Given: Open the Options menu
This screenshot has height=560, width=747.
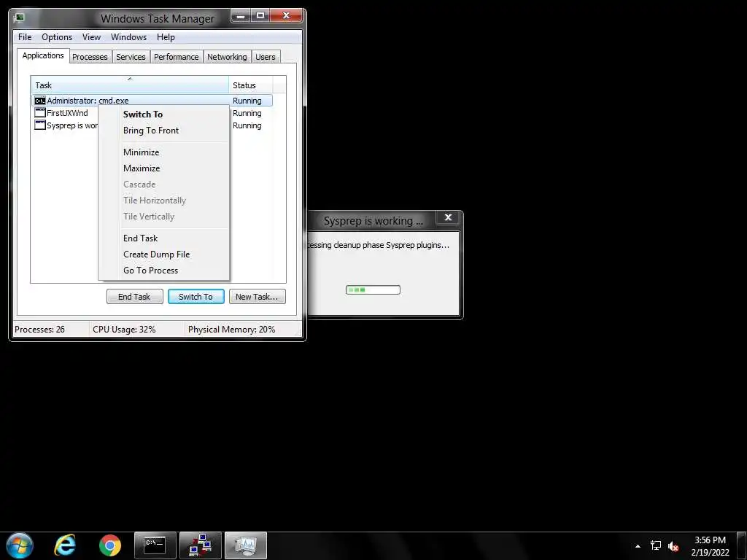Looking at the screenshot, I should tap(57, 37).
